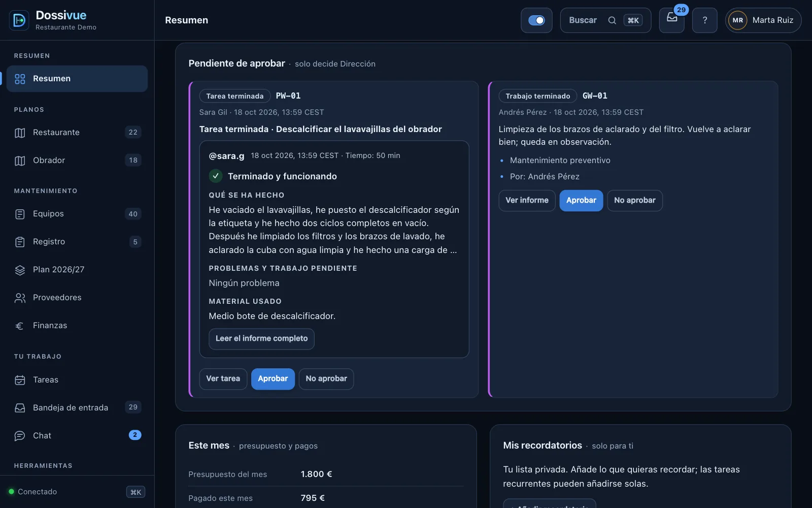The height and width of the screenshot is (508, 812).
Task: Click the Resumen grid icon in sidebar
Action: coord(20,79)
